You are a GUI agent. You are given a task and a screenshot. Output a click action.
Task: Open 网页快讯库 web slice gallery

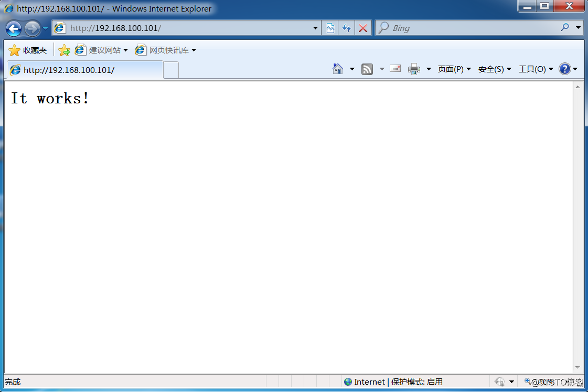point(165,50)
